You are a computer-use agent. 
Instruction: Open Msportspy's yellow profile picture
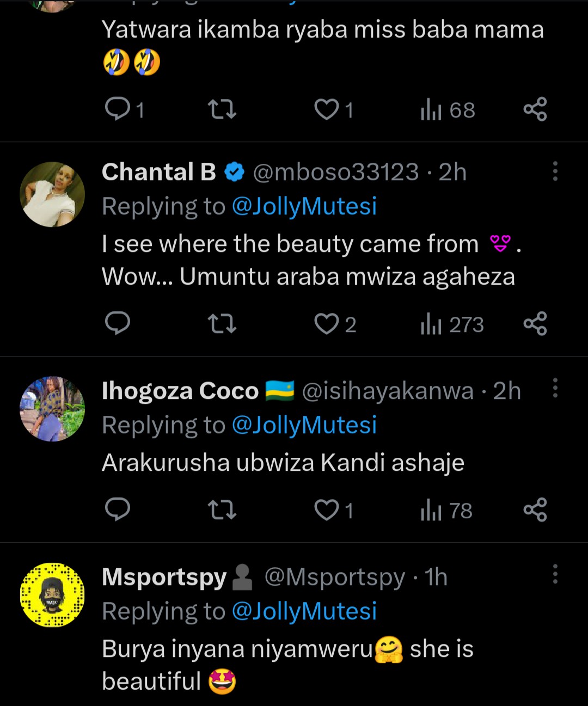52,595
